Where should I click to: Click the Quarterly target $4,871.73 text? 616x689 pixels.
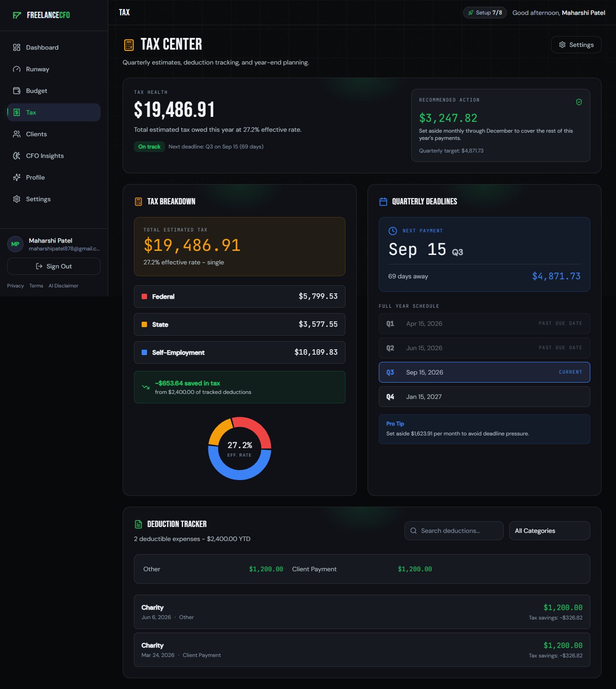[x=451, y=151]
